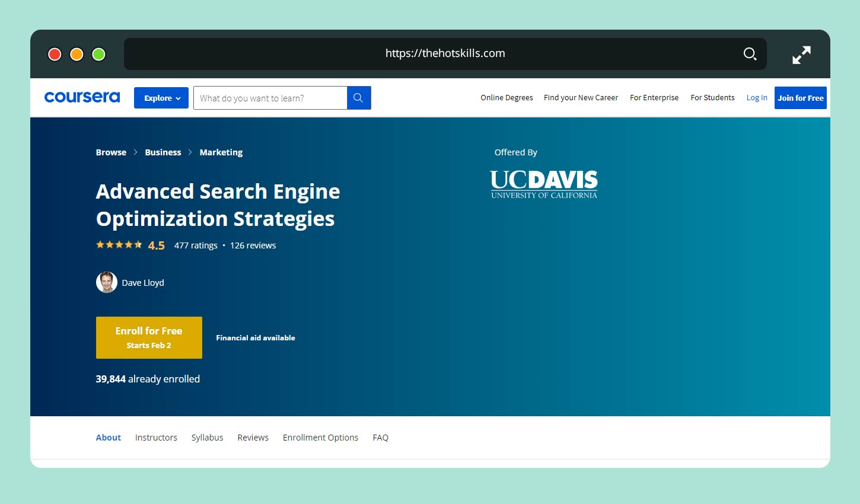Click Dave Lloyd's instructor avatar
The image size is (860, 504).
107,282
